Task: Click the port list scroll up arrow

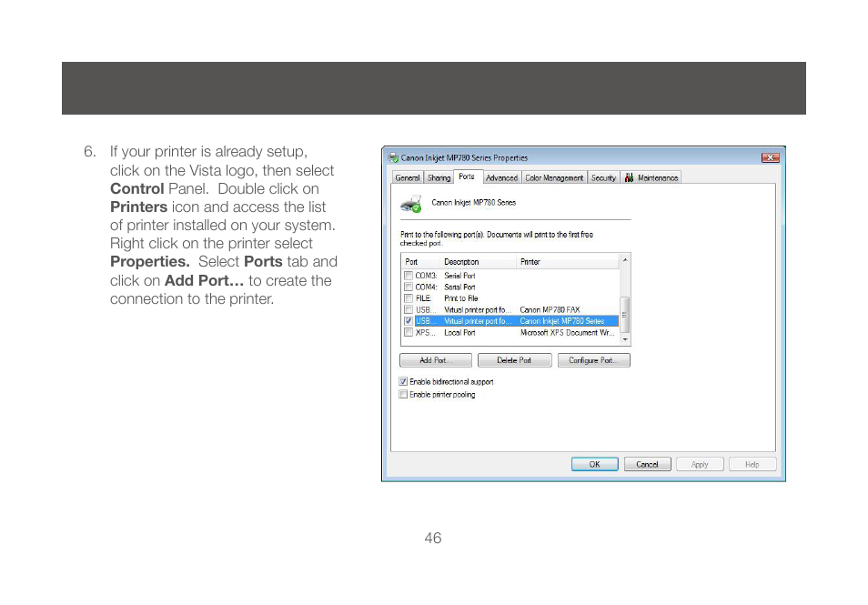Action: pos(625,259)
